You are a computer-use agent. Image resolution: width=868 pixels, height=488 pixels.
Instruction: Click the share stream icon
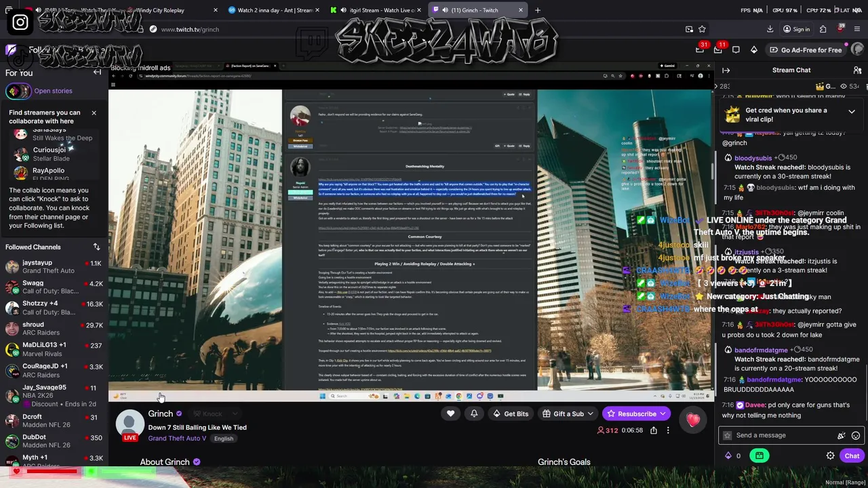tap(654, 430)
